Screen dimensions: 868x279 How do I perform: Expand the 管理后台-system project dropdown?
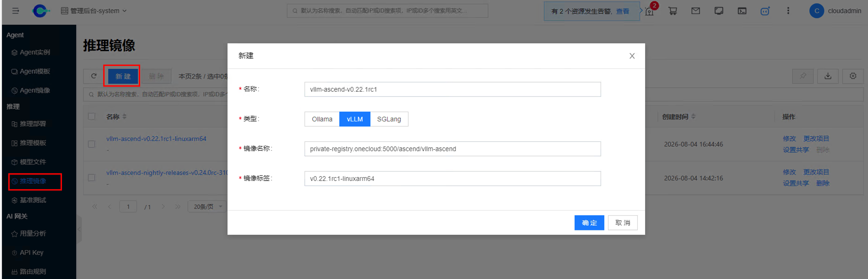94,11
